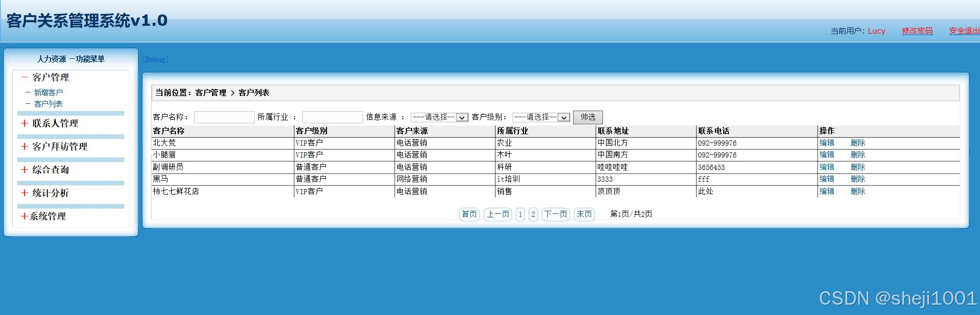Go to 上一页 previous page
Screen dimensions: 980x315
pos(498,214)
